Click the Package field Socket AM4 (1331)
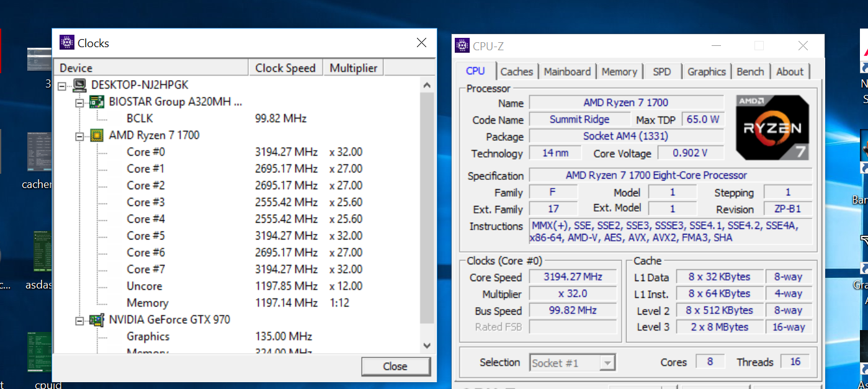The width and height of the screenshot is (868, 389). pyautogui.click(x=626, y=136)
